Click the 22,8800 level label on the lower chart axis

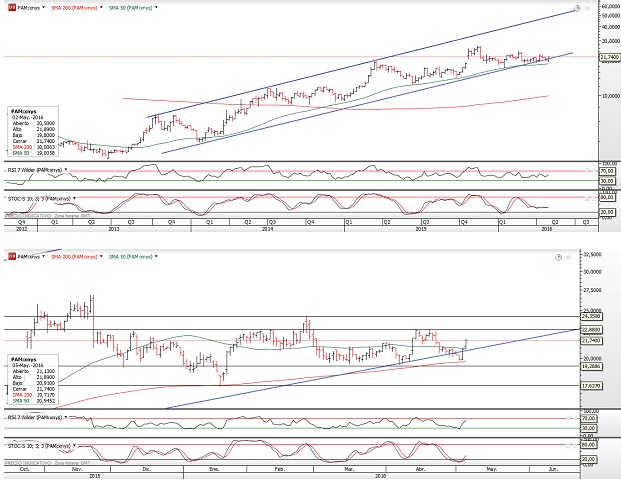[591, 330]
